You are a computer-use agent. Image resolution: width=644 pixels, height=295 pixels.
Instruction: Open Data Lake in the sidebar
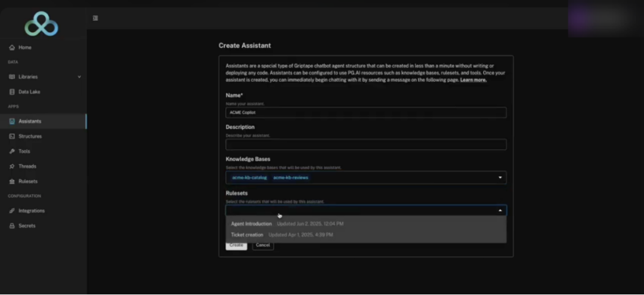43,92
